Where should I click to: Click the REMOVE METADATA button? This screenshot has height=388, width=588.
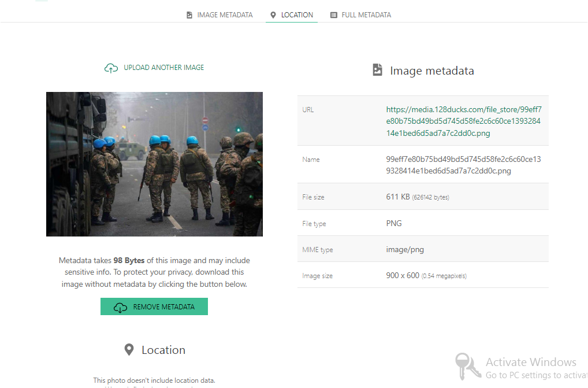click(x=154, y=306)
